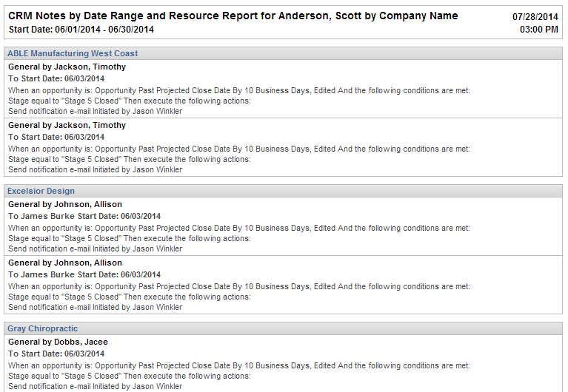The width and height of the screenshot is (568, 392).
Task: Select second General by Johnson, Allison note title
Action: click(65, 263)
